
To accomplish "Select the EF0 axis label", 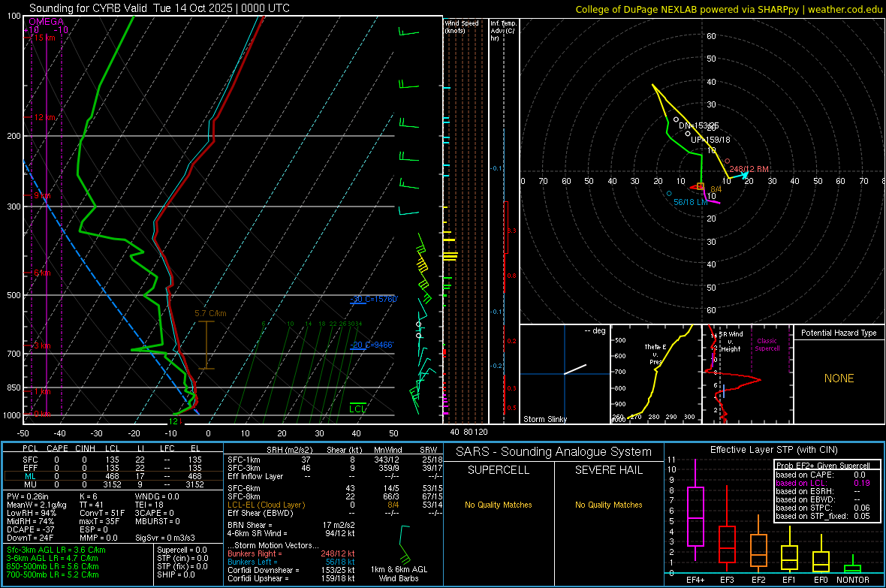I will tap(821, 580).
